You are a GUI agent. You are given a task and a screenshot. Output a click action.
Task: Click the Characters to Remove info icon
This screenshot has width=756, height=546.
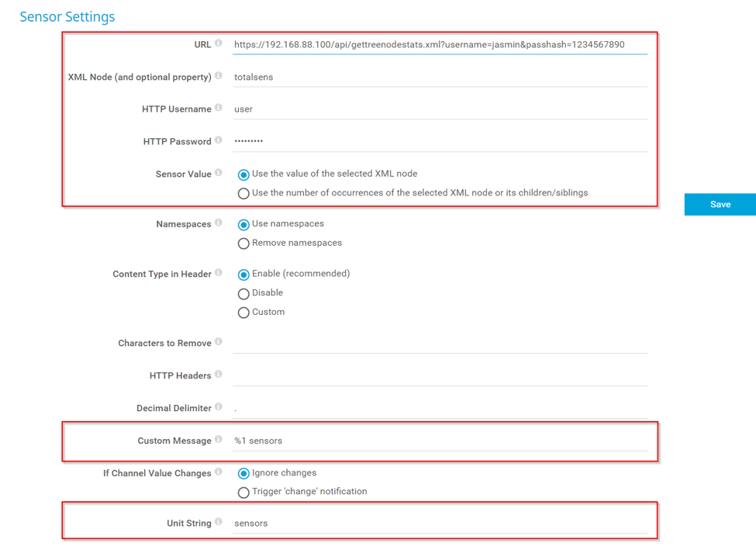coord(219,342)
